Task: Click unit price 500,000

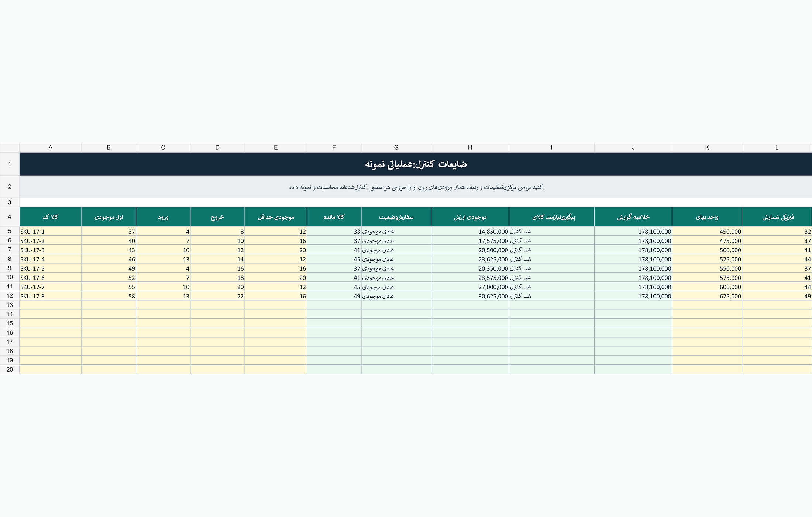Action: coord(707,250)
